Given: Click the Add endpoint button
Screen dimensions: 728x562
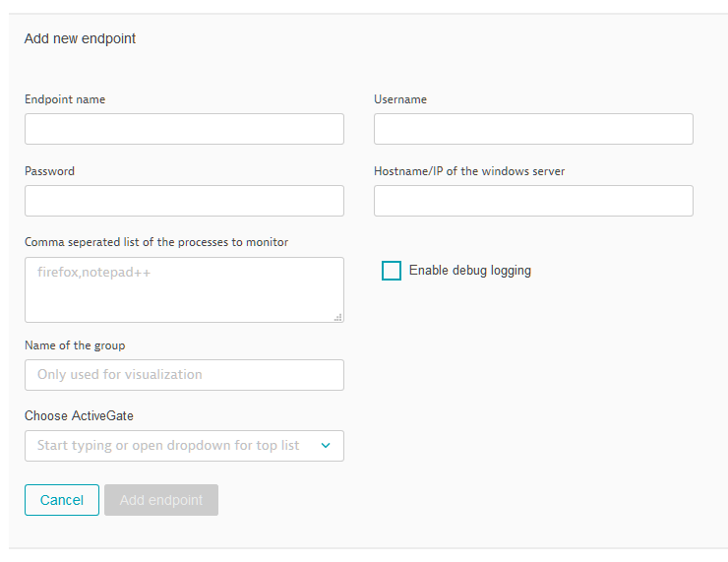Looking at the screenshot, I should tap(161, 500).
